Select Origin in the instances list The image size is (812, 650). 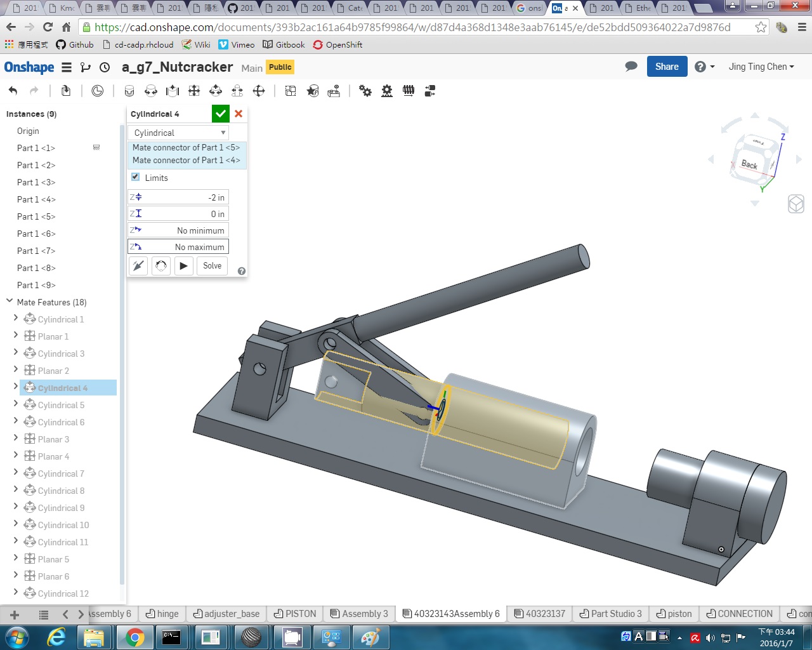coord(28,131)
